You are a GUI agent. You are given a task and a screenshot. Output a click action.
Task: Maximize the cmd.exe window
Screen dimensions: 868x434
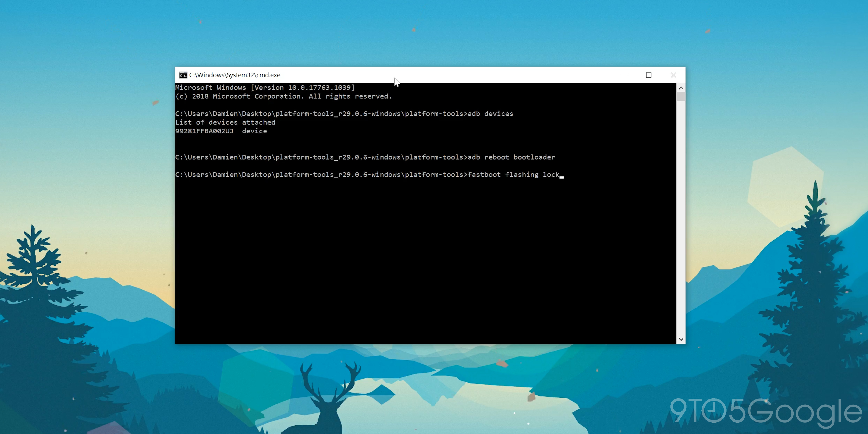pyautogui.click(x=649, y=75)
